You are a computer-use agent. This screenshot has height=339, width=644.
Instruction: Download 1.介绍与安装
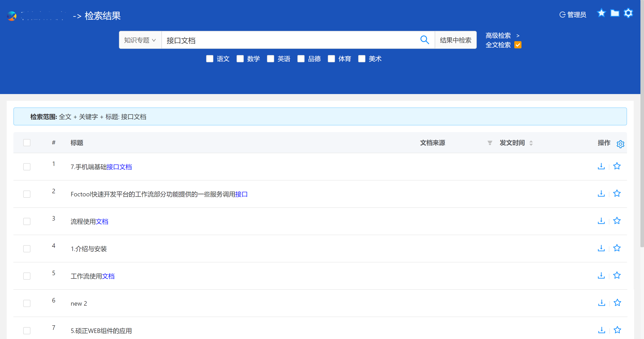tap(601, 248)
